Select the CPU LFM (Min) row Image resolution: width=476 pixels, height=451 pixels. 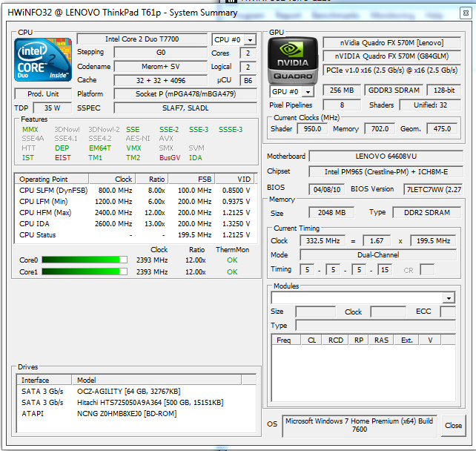pyautogui.click(x=135, y=201)
